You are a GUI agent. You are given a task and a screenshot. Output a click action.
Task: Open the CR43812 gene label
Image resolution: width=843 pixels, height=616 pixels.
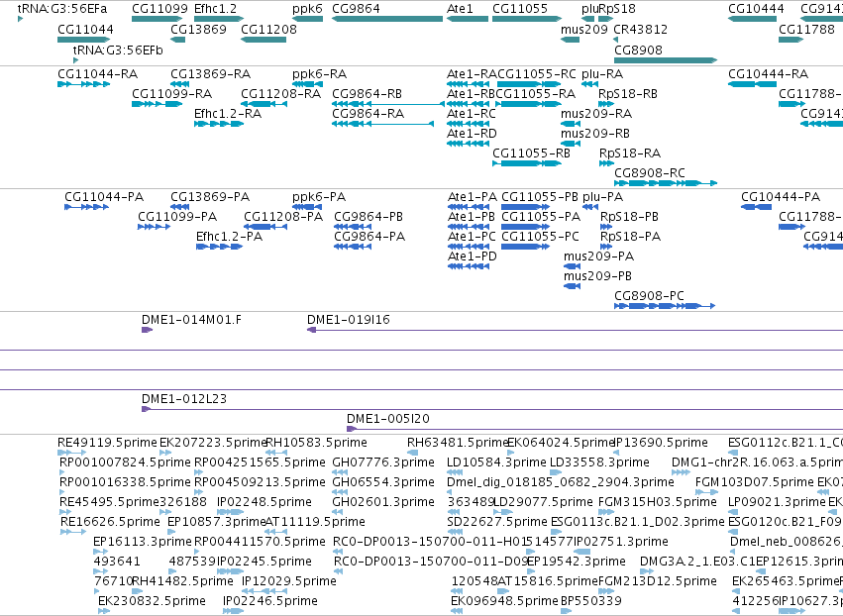(x=640, y=29)
